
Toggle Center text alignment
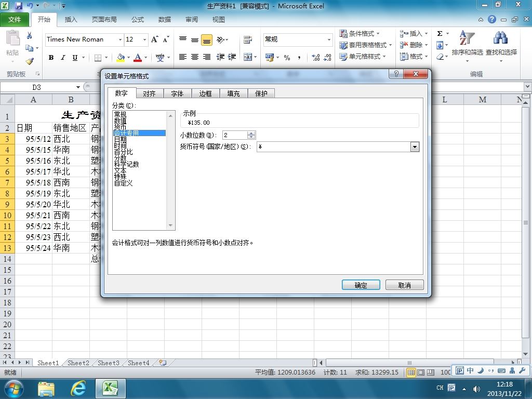coord(195,57)
